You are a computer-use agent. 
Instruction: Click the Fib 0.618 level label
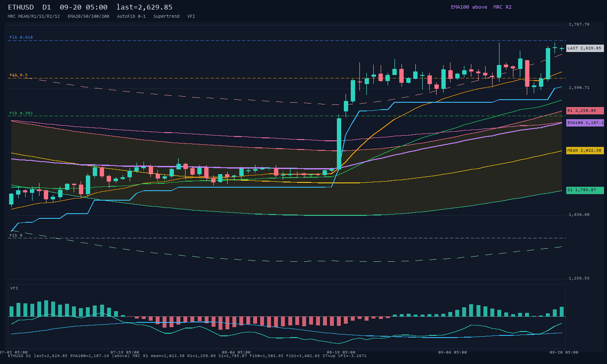[21, 37]
